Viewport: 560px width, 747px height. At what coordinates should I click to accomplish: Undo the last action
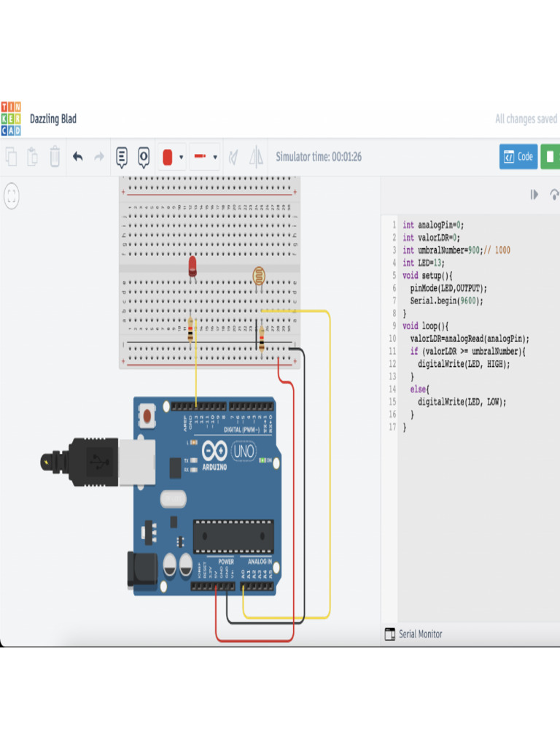[x=78, y=157]
